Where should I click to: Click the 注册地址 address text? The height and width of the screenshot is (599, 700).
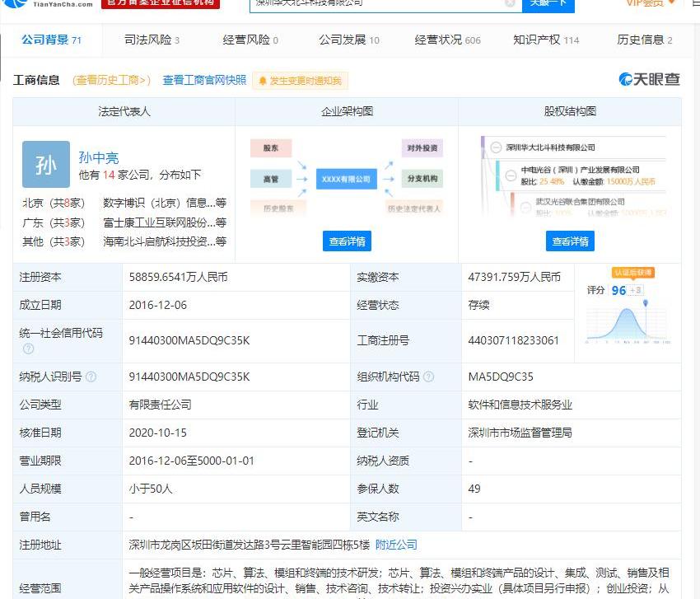coord(249,545)
